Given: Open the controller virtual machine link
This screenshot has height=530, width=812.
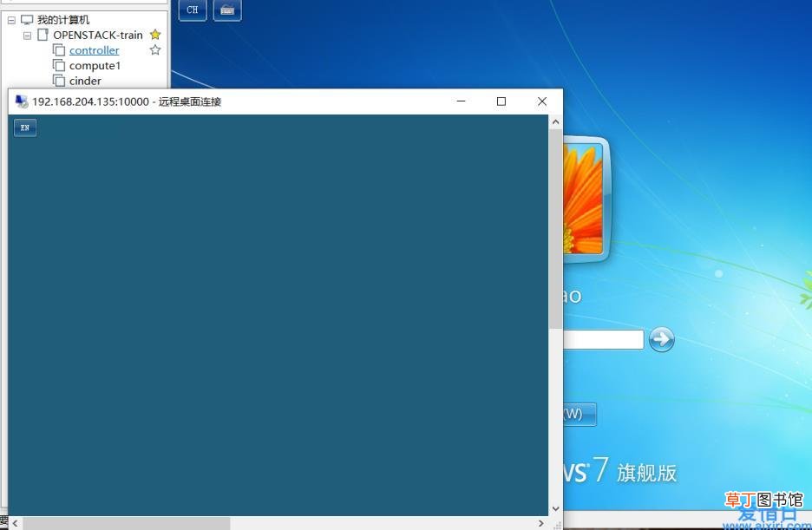Looking at the screenshot, I should 95,50.
